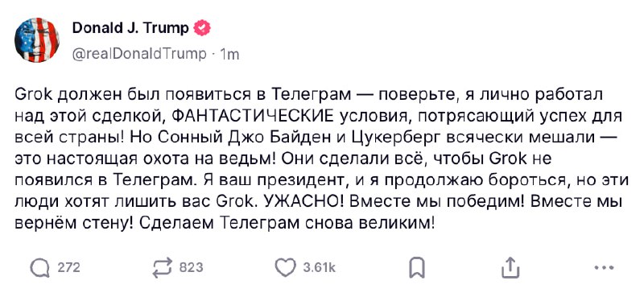View the 3.61k likes count

[x=319, y=268]
